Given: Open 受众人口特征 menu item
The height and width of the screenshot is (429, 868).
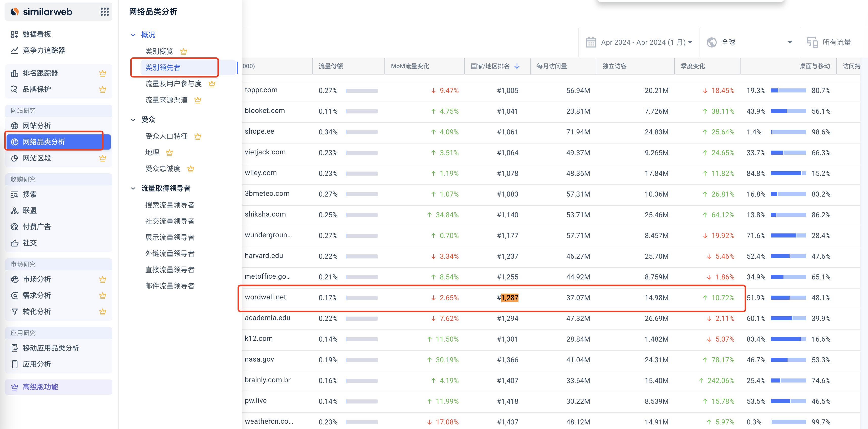Looking at the screenshot, I should (x=166, y=136).
